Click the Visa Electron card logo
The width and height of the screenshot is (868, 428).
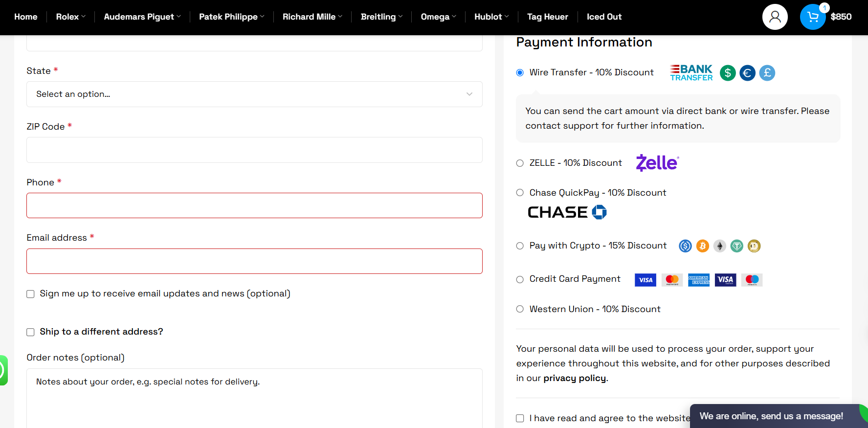click(726, 280)
